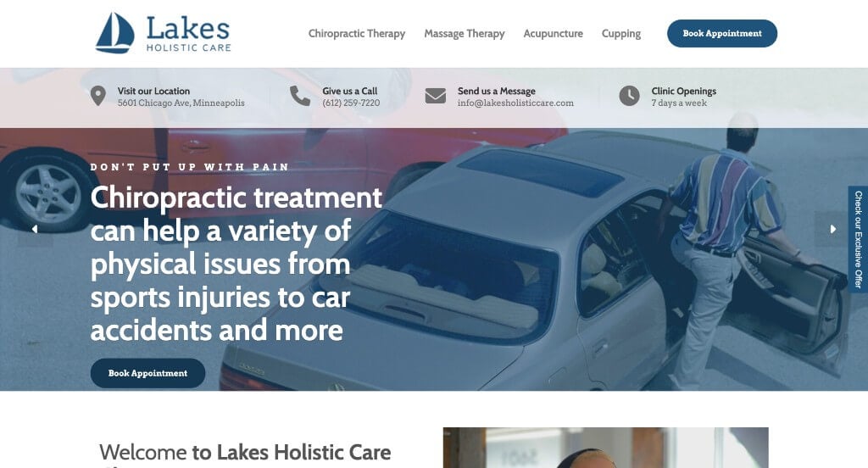868x468 pixels.
Task: Select Cupping in navigation
Action: [621, 34]
